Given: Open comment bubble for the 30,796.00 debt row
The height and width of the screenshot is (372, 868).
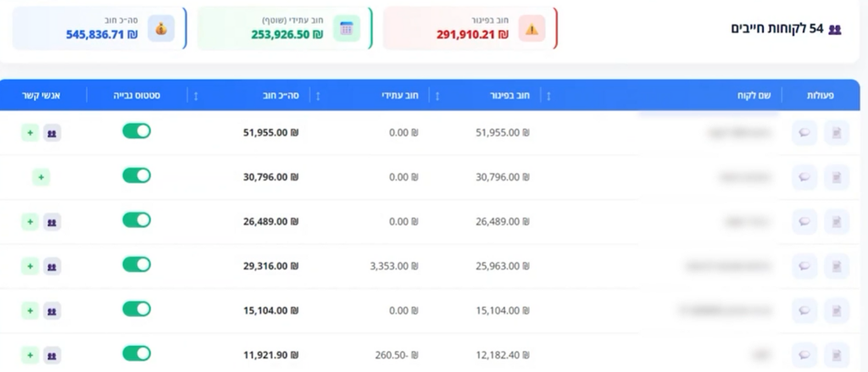Looking at the screenshot, I should (x=804, y=177).
